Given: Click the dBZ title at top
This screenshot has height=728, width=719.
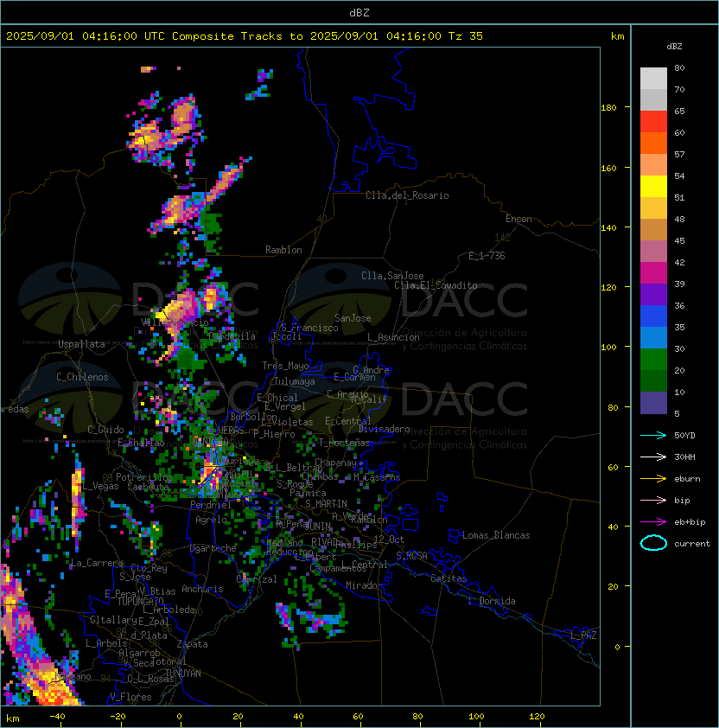Looking at the screenshot, I should pos(359,13).
